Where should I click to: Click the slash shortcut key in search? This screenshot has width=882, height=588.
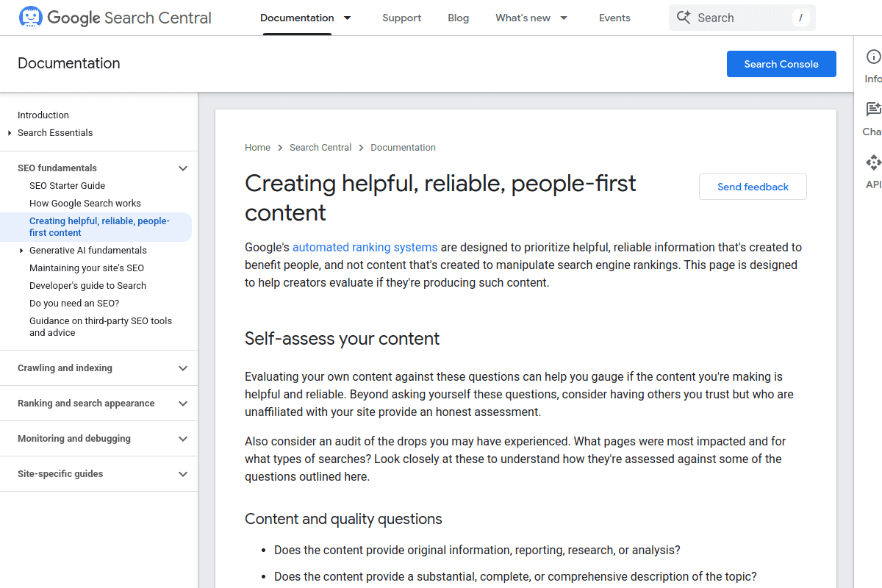(x=800, y=18)
